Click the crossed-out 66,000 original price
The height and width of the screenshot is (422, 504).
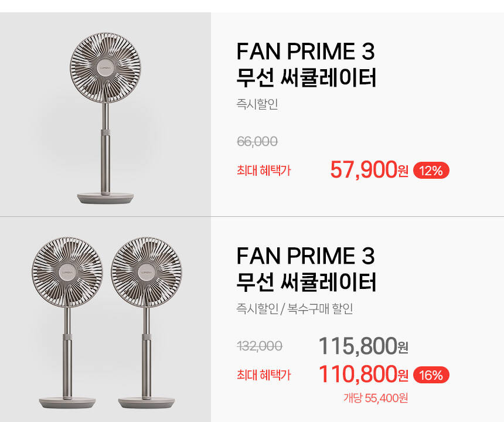(x=257, y=142)
